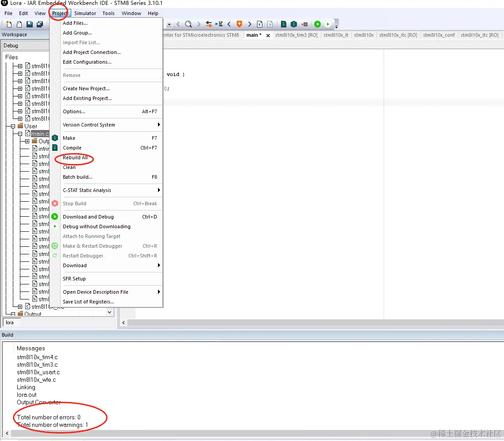The height and width of the screenshot is (441, 504).
Task: Choose Make in the Project menu
Action: [x=112, y=138]
